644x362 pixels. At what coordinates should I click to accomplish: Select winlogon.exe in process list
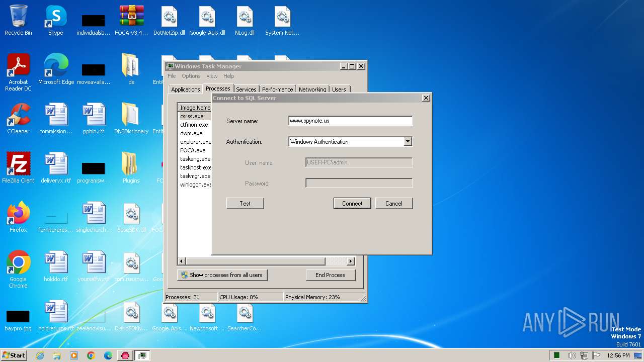coord(194,185)
